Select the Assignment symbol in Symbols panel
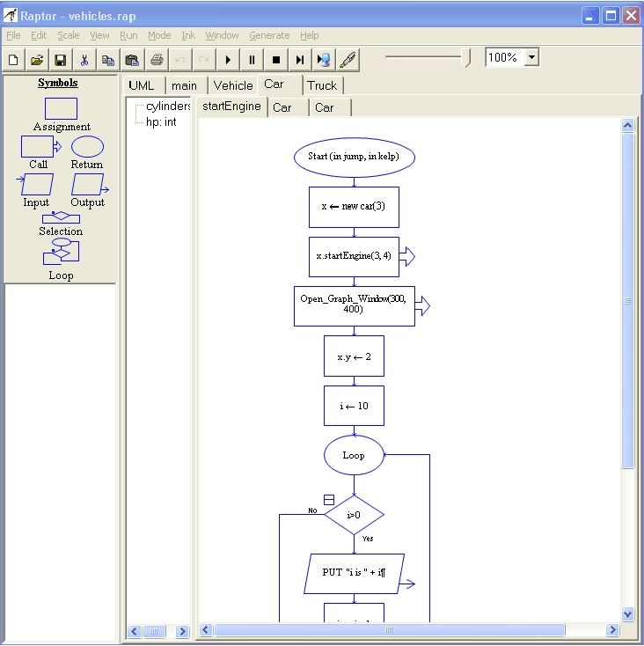 61,109
